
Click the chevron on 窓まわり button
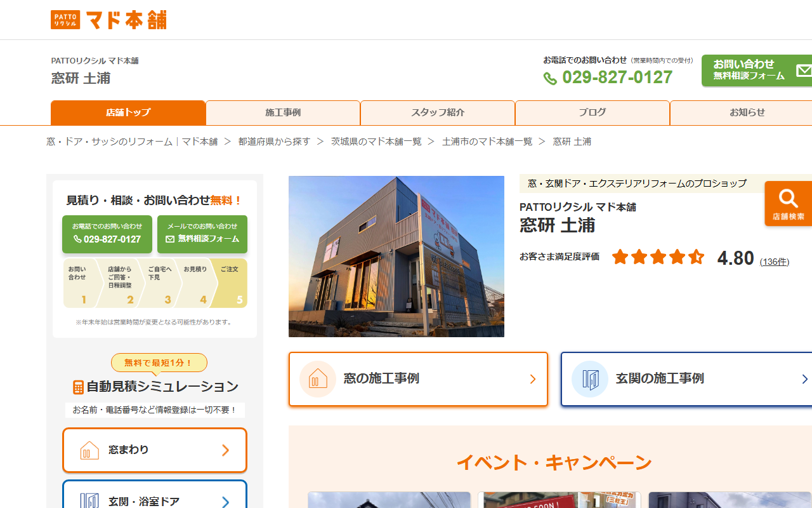[x=225, y=450]
